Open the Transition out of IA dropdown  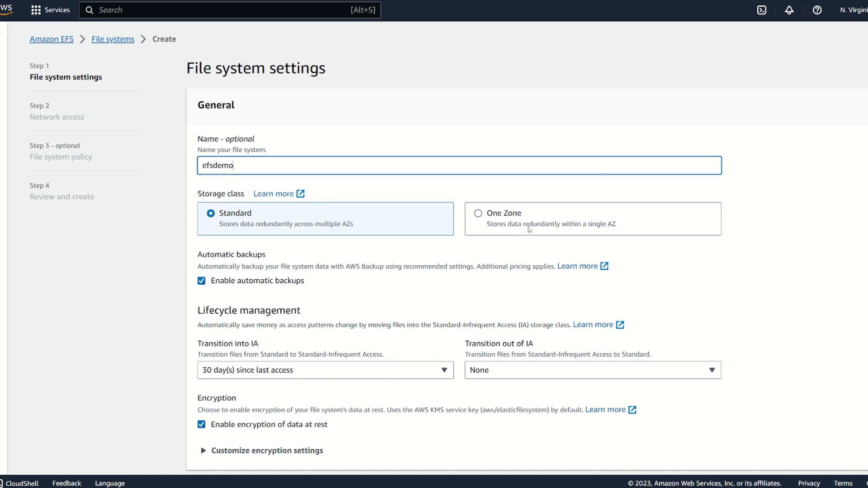pos(593,370)
